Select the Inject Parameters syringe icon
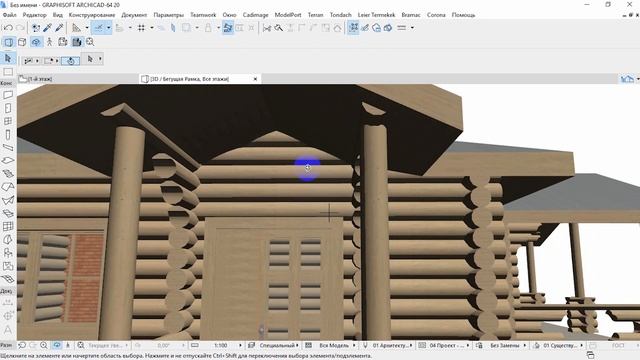The width and height of the screenshot is (640, 360). pyautogui.click(x=59, y=28)
